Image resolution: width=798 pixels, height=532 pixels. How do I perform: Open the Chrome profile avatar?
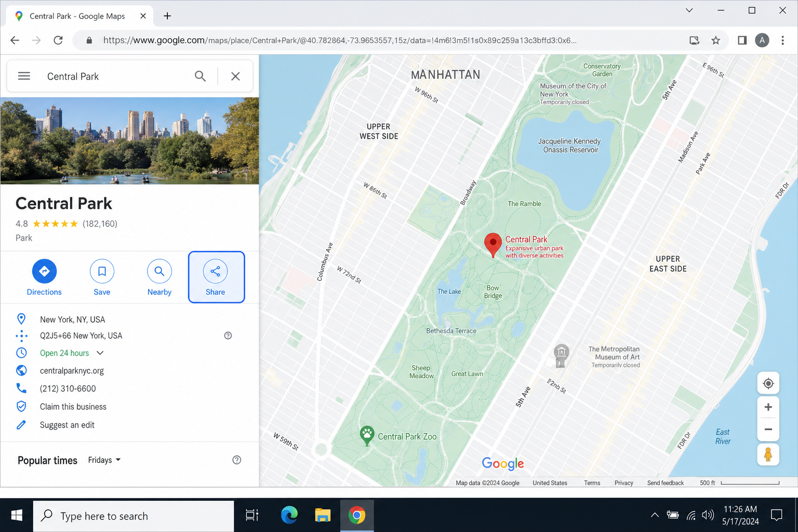point(762,40)
